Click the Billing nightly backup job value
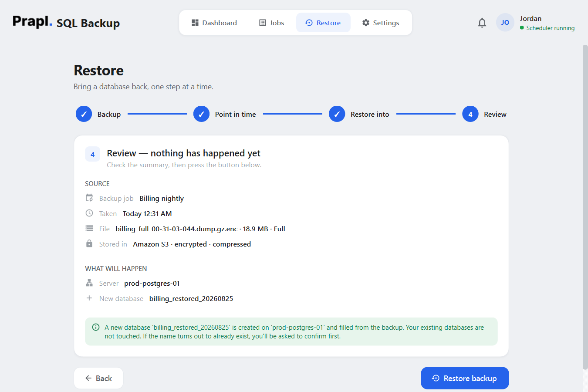Screen dimensions: 588x392 pos(162,198)
